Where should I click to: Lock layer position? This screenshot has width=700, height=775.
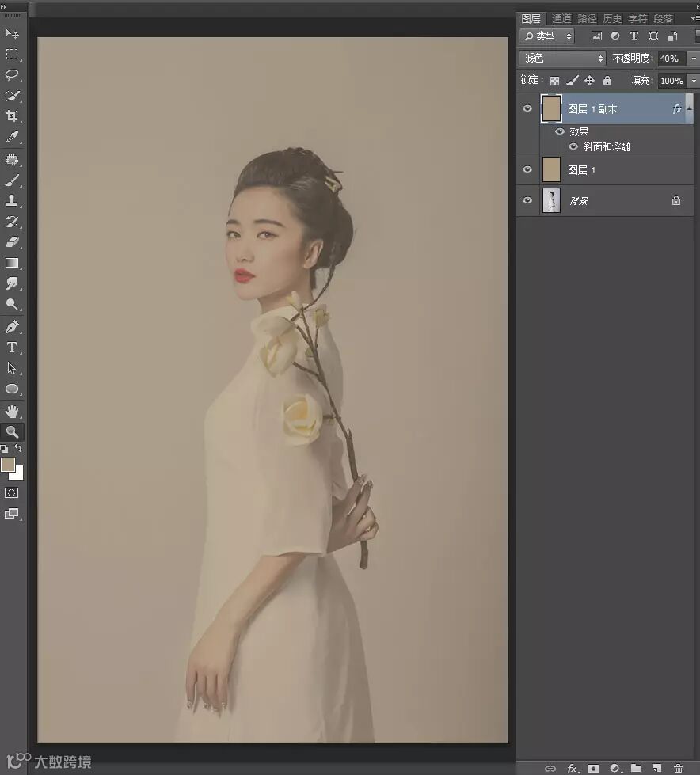click(x=589, y=81)
